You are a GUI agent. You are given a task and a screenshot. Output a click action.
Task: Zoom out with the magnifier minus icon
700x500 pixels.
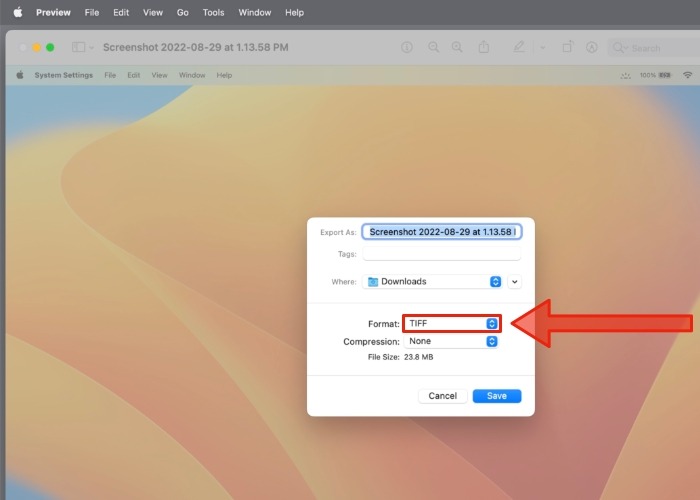(x=433, y=47)
